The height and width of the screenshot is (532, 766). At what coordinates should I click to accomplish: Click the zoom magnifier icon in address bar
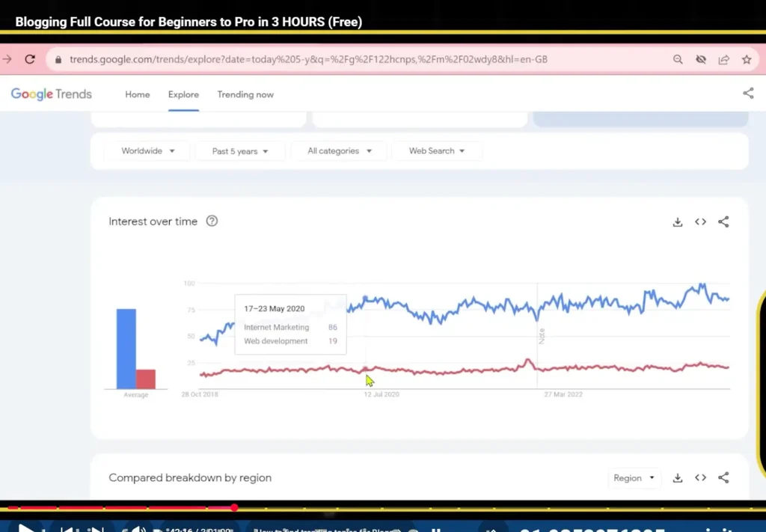tap(678, 59)
